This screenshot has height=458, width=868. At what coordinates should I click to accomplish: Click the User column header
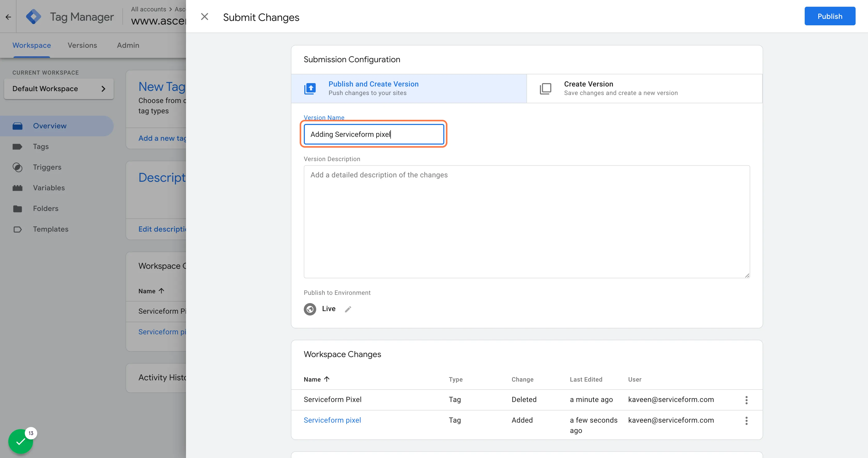point(634,379)
